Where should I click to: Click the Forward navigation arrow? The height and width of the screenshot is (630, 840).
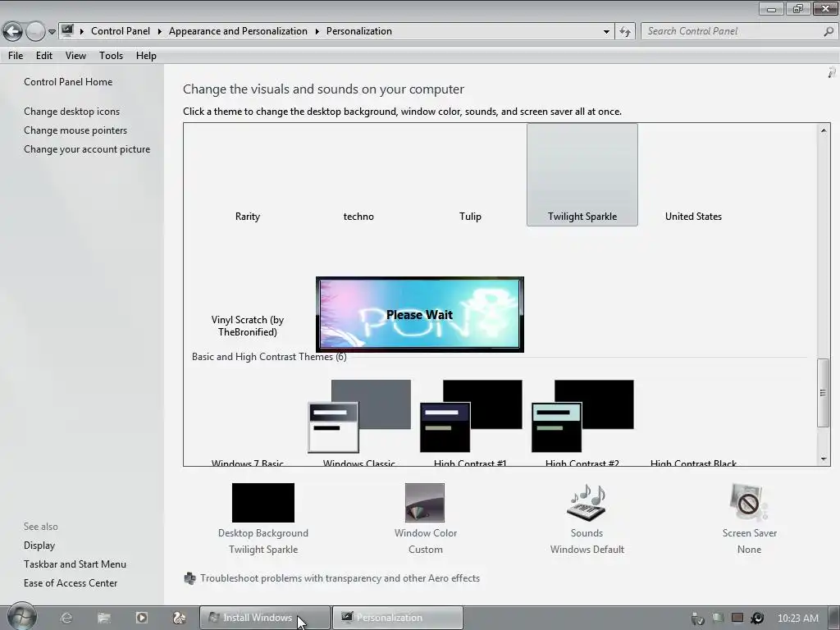click(x=35, y=32)
